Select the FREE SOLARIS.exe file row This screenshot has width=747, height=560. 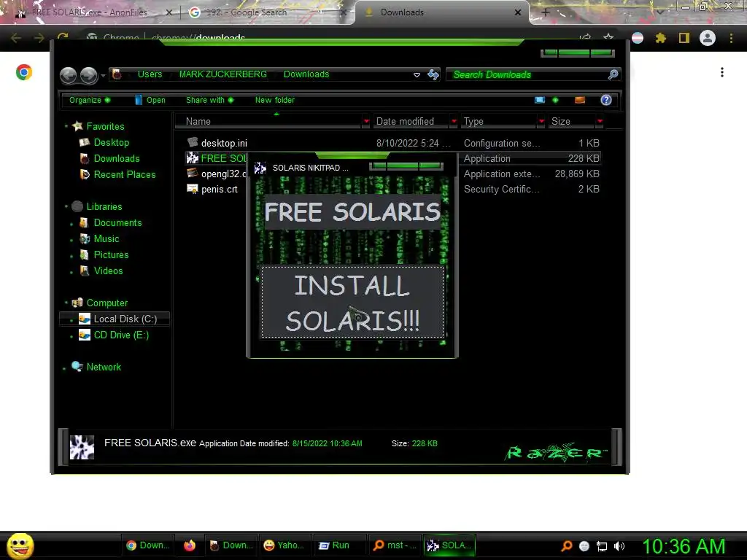[392, 158]
